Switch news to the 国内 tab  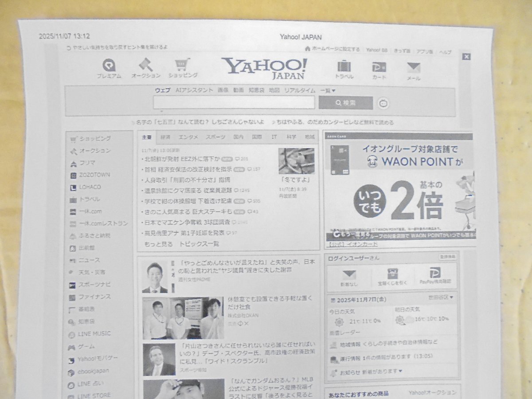coord(239,137)
